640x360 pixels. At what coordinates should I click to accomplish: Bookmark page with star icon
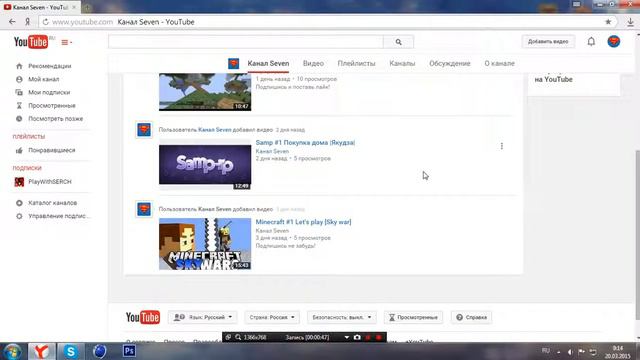click(x=608, y=22)
